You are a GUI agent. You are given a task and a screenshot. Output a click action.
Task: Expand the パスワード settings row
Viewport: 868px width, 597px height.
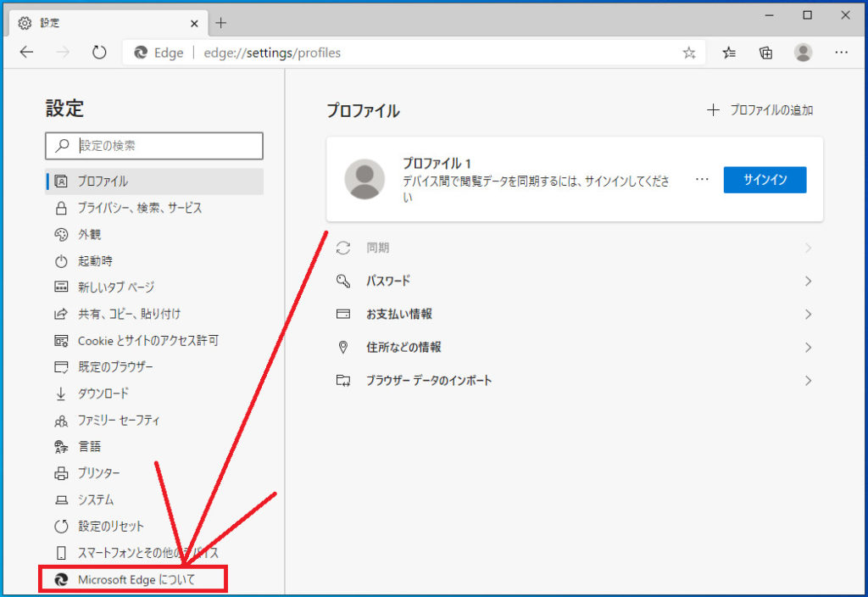coord(574,281)
